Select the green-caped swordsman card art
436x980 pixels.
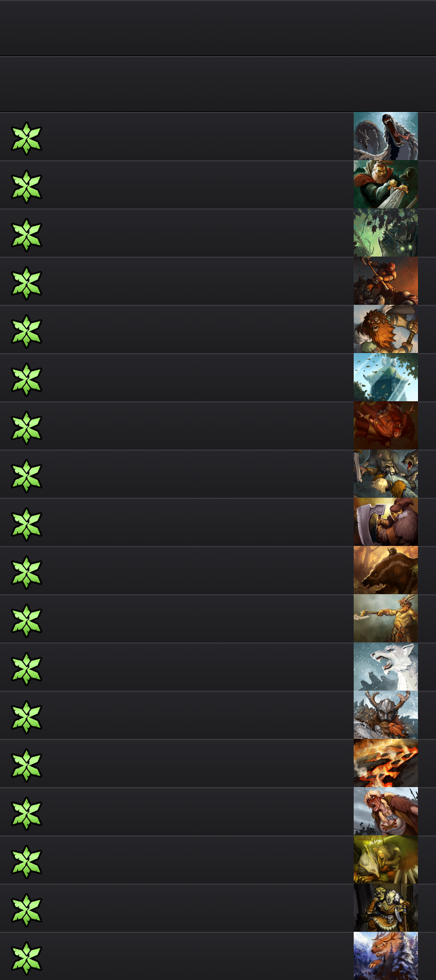point(386,185)
